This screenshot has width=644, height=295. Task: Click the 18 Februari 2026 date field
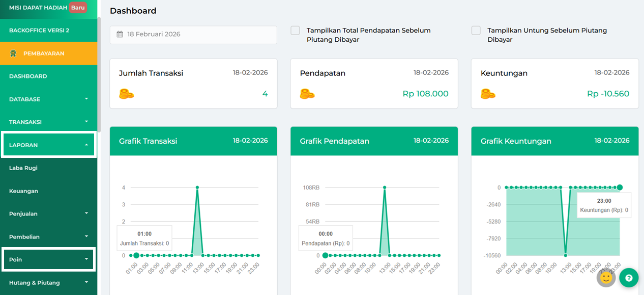pyautogui.click(x=193, y=35)
